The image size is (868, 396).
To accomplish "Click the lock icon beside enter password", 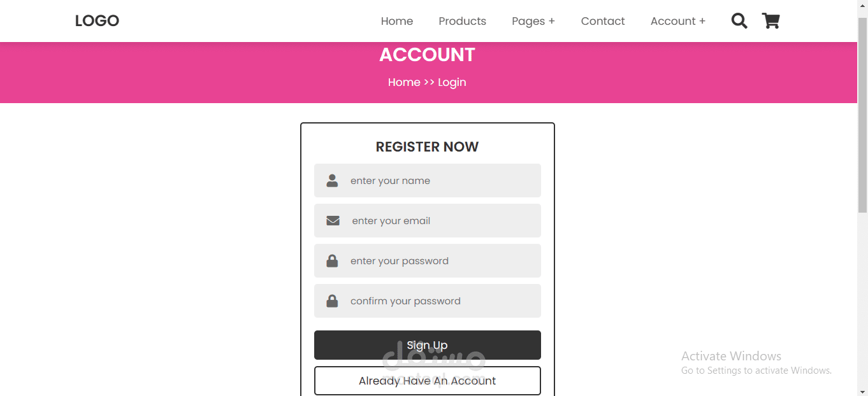I will tap(332, 261).
